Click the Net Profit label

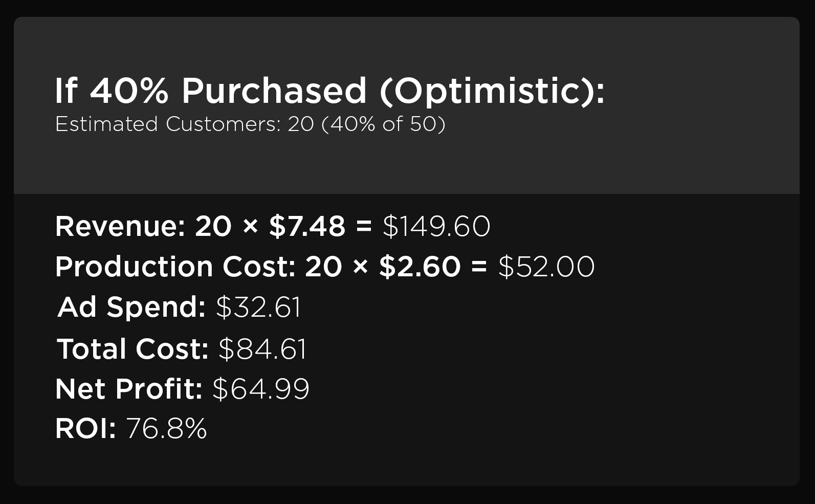point(129,389)
